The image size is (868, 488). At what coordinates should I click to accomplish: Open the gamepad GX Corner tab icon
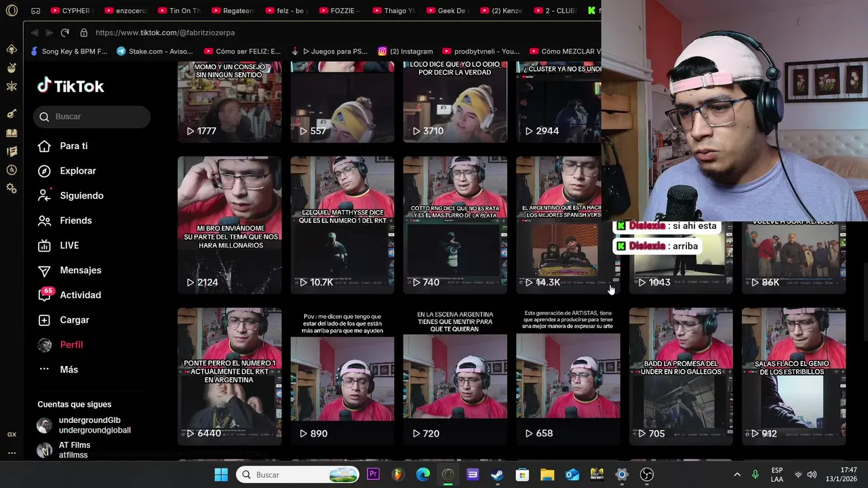tap(36, 11)
